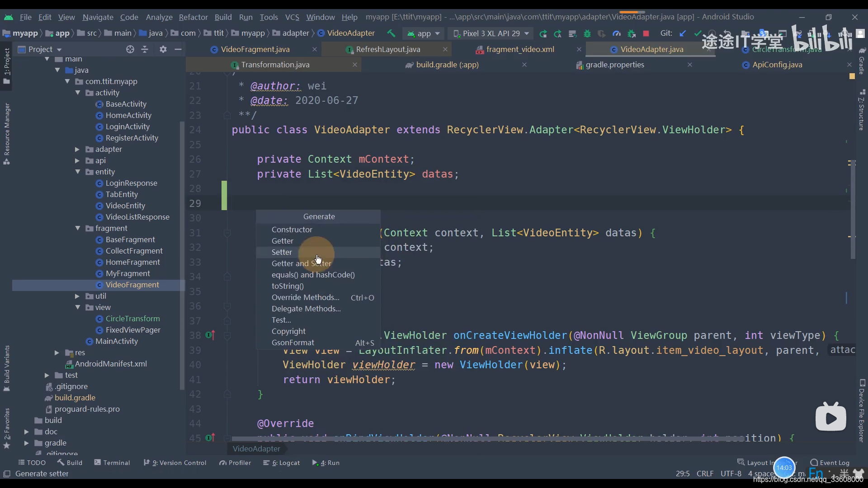Close the Transformation.java tab
868x488 pixels.
[x=355, y=65]
